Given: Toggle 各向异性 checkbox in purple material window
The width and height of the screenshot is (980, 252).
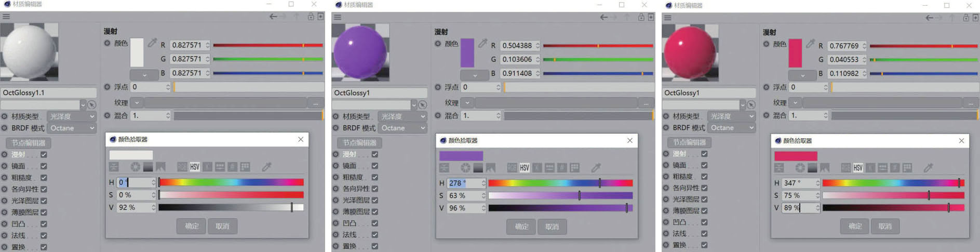Looking at the screenshot, I should [374, 189].
